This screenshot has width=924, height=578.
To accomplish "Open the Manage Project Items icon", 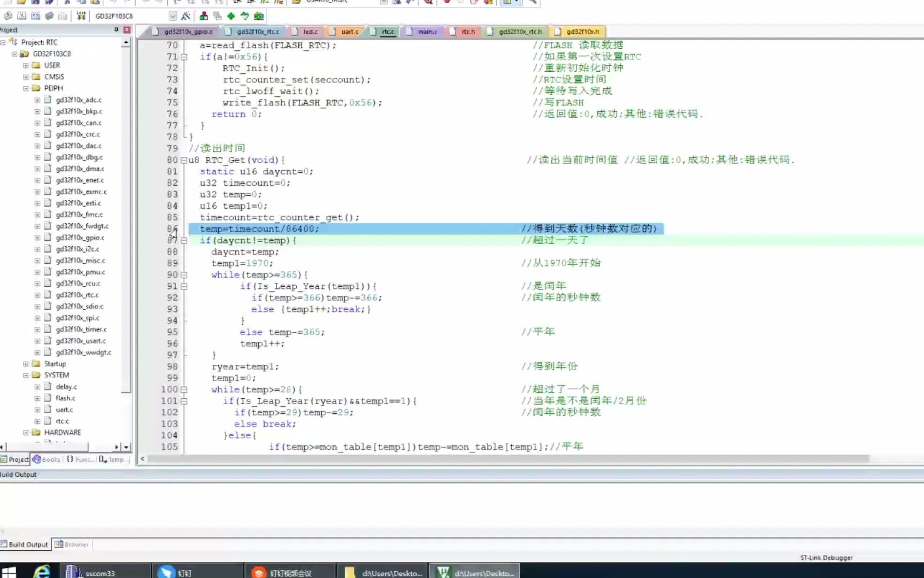I will click(204, 16).
